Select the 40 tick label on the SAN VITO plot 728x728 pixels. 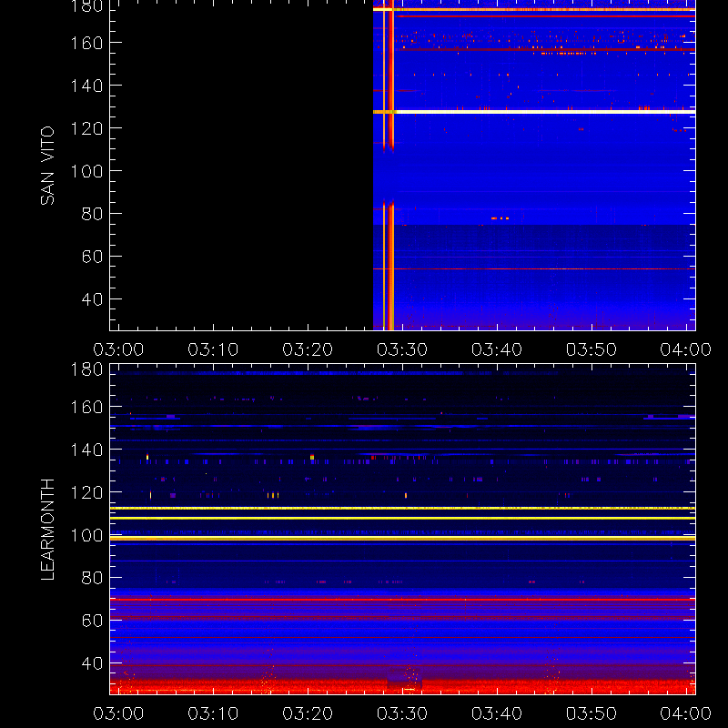92,299
